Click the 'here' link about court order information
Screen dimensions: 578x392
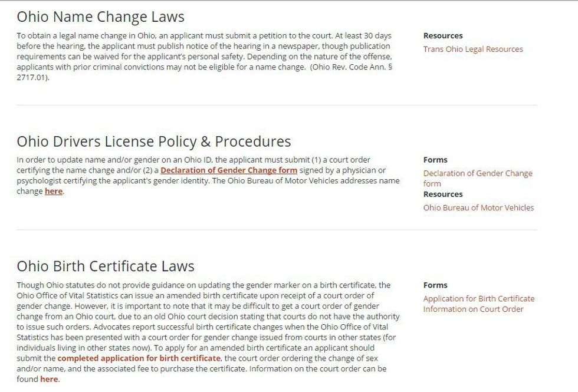click(x=49, y=380)
